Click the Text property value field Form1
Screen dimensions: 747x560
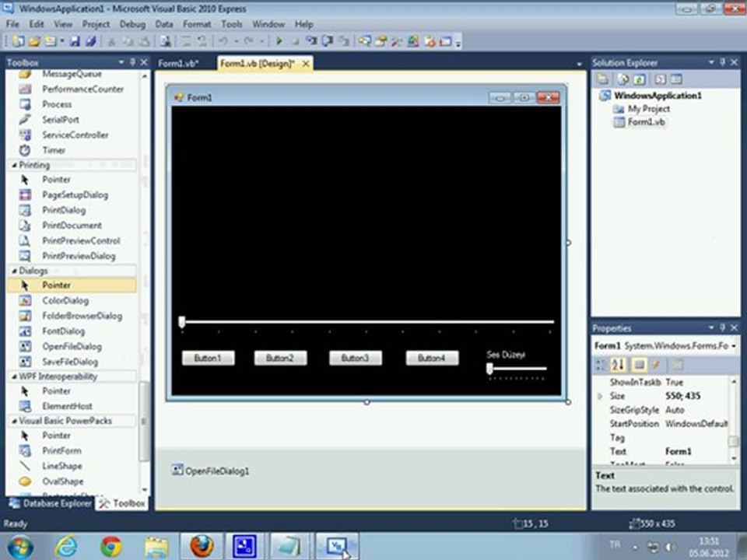(x=696, y=451)
